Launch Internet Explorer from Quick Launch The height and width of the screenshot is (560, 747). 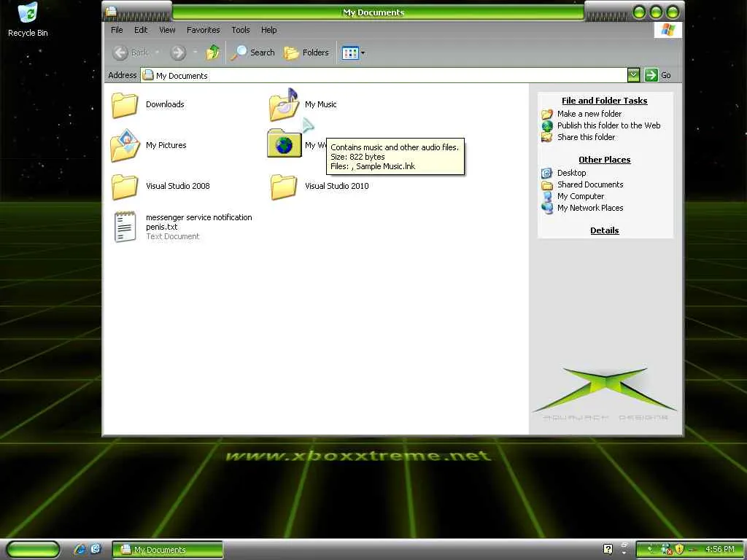click(x=80, y=549)
